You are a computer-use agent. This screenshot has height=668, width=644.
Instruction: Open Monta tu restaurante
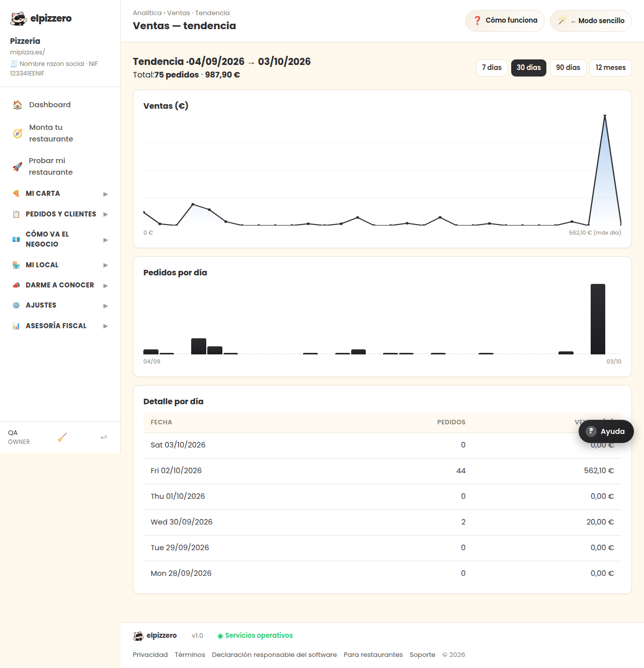click(60, 133)
